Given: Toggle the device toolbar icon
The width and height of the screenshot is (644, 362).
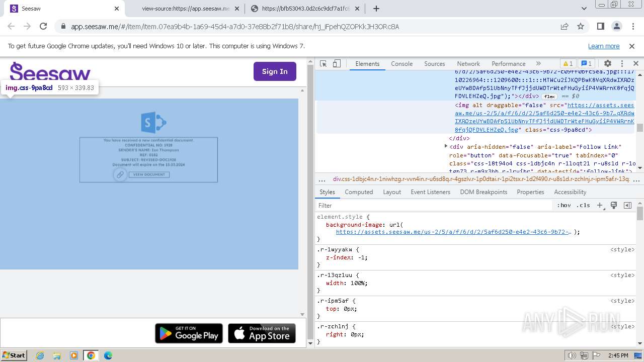Looking at the screenshot, I should [337, 64].
